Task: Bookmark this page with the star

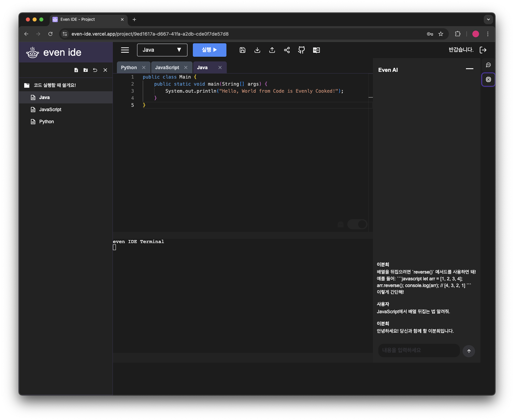Action: click(x=441, y=34)
